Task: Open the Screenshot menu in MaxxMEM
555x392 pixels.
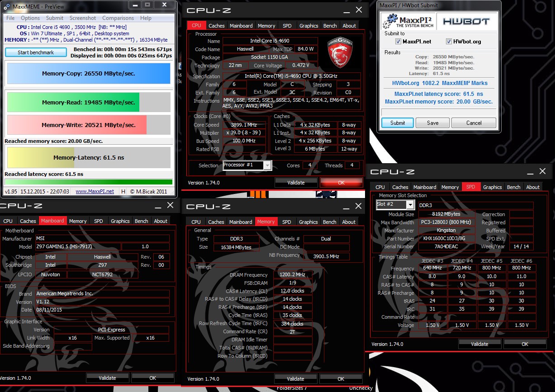Action: pyautogui.click(x=83, y=18)
